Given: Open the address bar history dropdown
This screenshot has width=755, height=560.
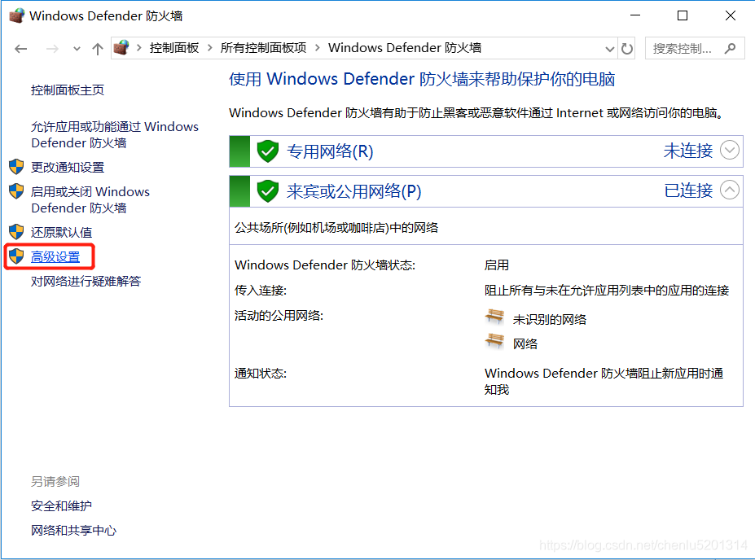Looking at the screenshot, I should point(610,48).
